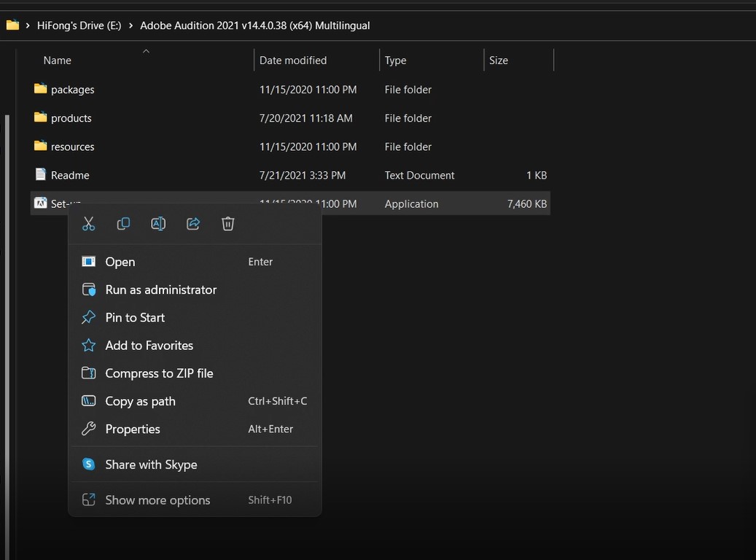Click the Adobe Audition 2021 breadcrumb folder
The width and height of the screenshot is (756, 560).
pyautogui.click(x=254, y=26)
